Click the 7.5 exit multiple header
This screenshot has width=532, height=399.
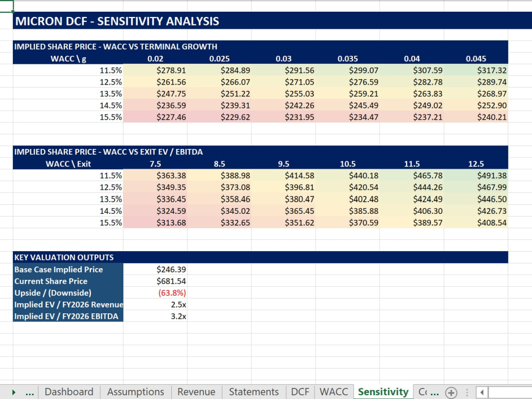click(x=155, y=164)
